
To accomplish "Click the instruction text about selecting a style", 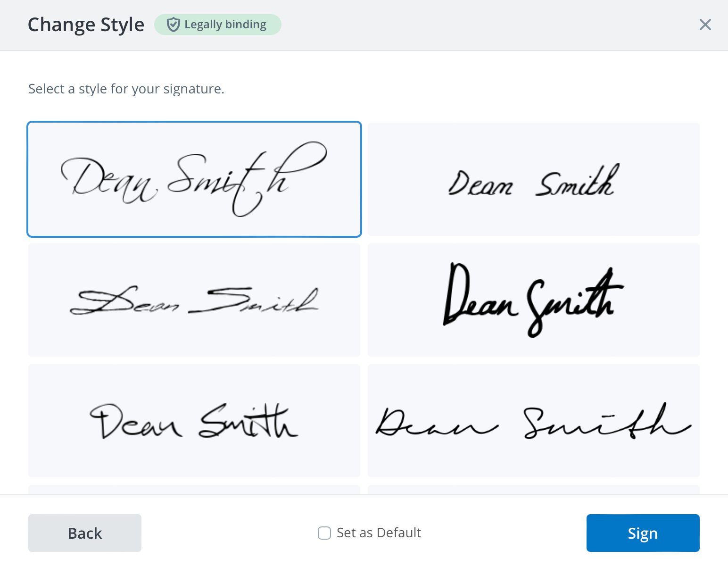I will coord(126,89).
